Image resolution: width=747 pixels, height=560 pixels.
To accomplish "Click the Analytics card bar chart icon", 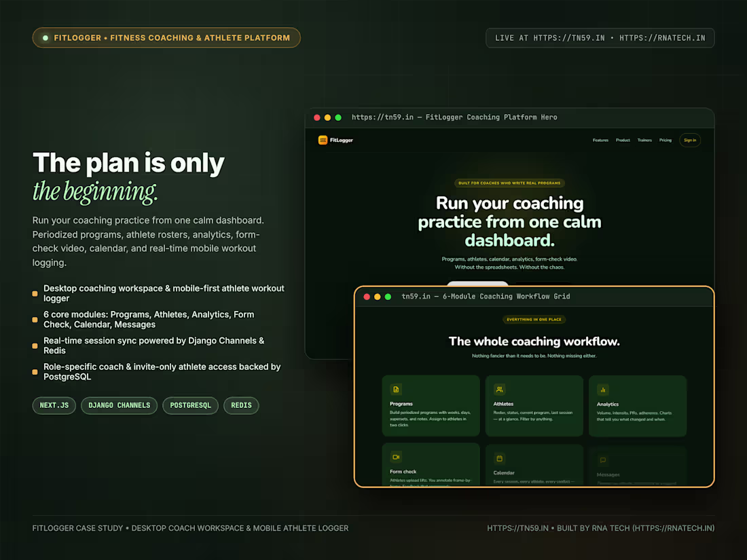I will pos(602,390).
